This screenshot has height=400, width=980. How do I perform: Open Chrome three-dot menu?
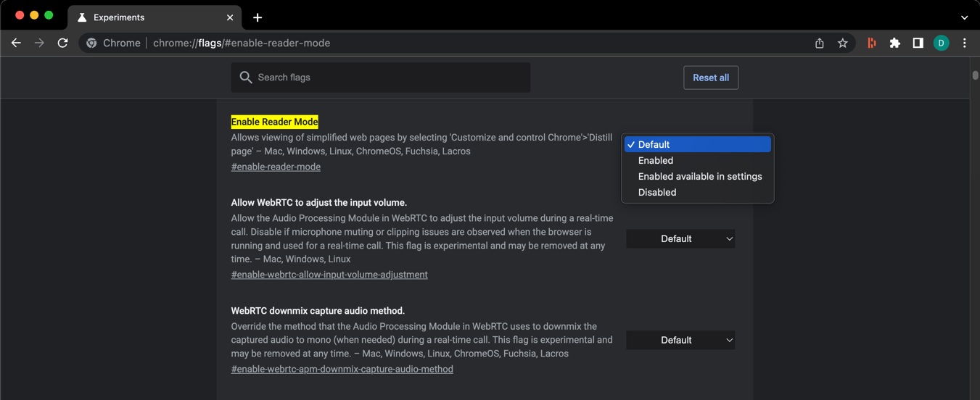964,43
